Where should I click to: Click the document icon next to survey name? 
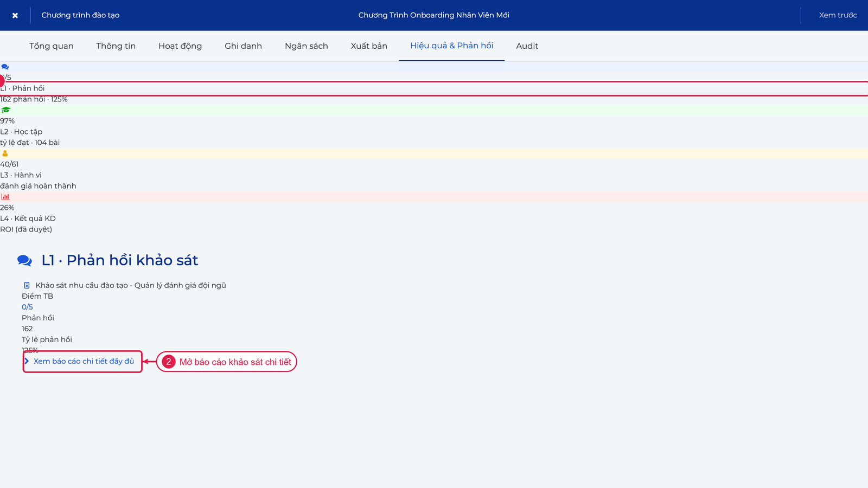pyautogui.click(x=27, y=285)
